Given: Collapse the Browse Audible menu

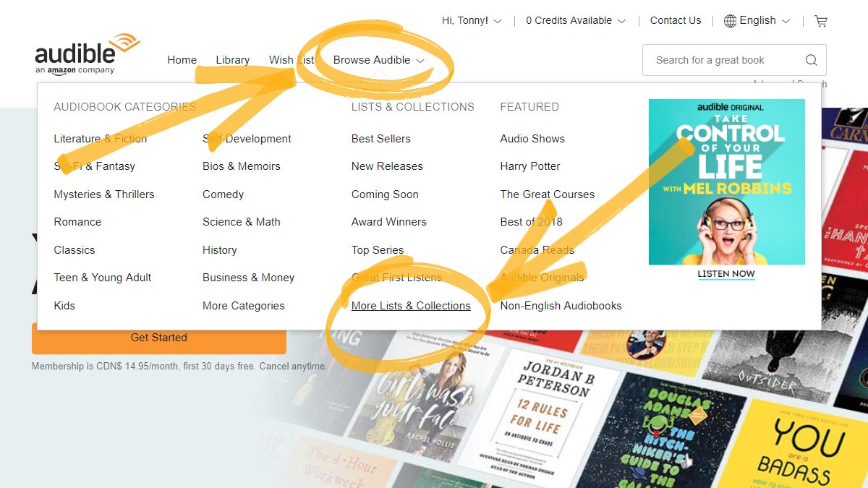Looking at the screenshot, I should 378,60.
